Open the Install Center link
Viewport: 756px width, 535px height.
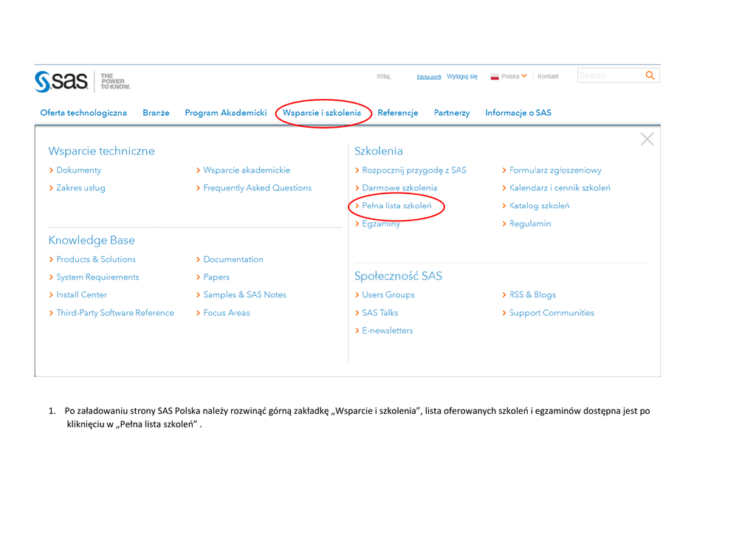pyautogui.click(x=81, y=295)
